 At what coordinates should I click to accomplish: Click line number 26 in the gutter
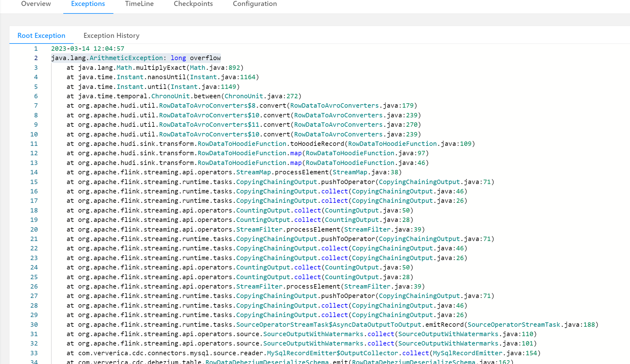tap(34, 287)
